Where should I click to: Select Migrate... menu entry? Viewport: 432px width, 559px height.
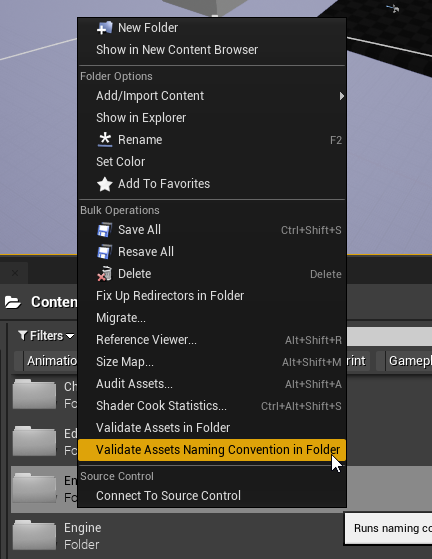click(x=212, y=318)
